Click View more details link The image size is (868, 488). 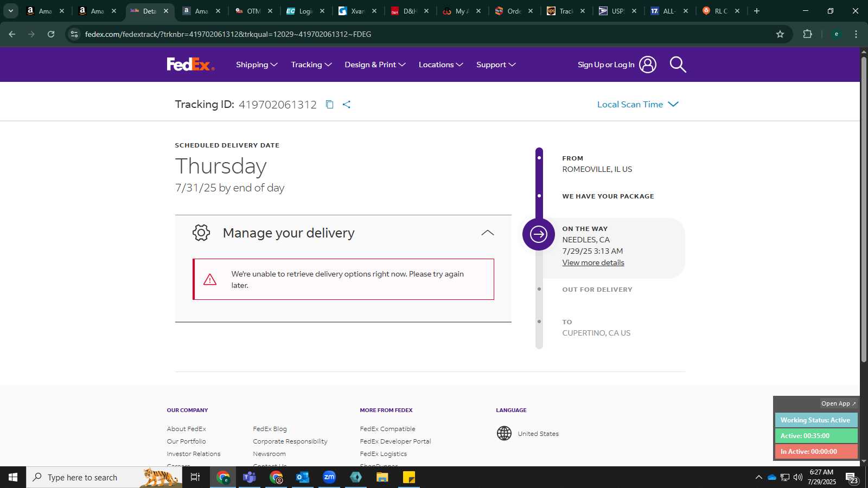click(593, 262)
